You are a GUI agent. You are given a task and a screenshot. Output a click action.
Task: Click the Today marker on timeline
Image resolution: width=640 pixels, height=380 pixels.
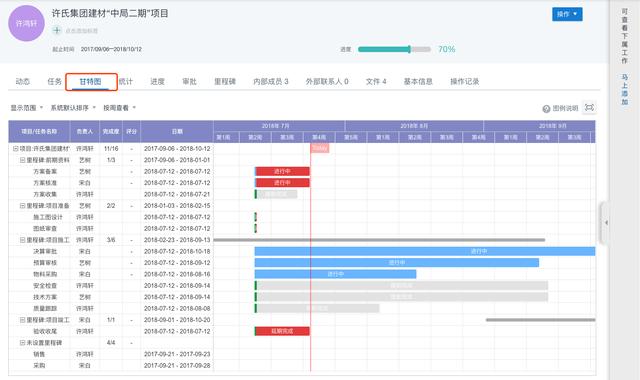click(x=320, y=148)
